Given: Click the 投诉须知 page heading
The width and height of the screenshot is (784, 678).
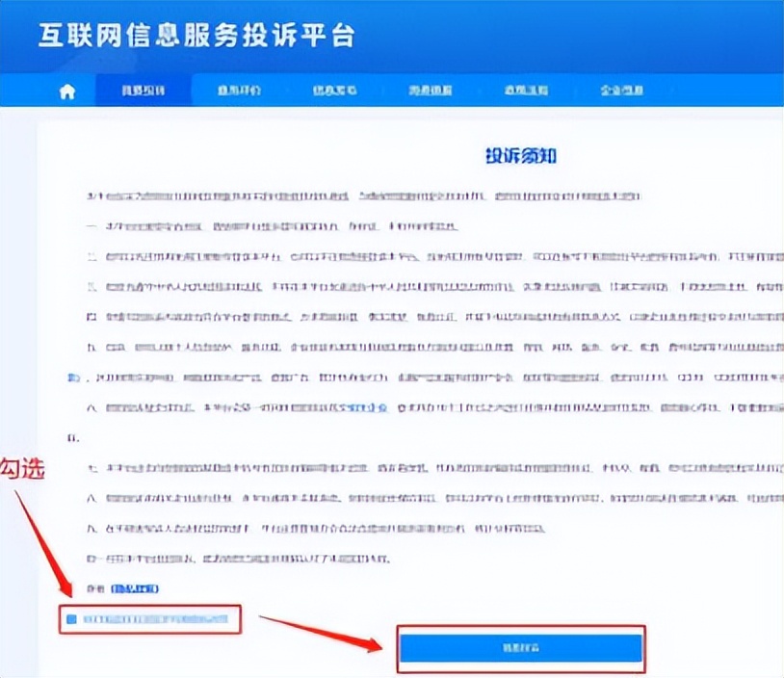Looking at the screenshot, I should pos(520,154).
